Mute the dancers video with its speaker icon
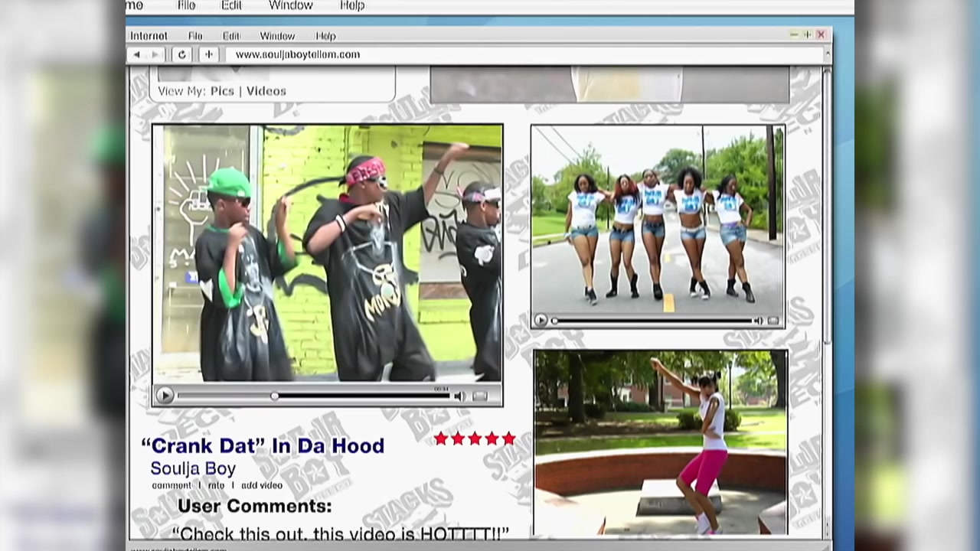 point(758,321)
